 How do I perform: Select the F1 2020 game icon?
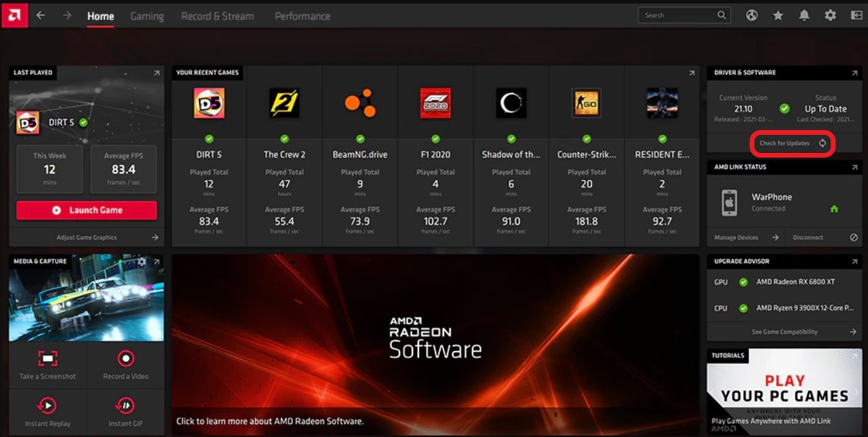pos(436,103)
